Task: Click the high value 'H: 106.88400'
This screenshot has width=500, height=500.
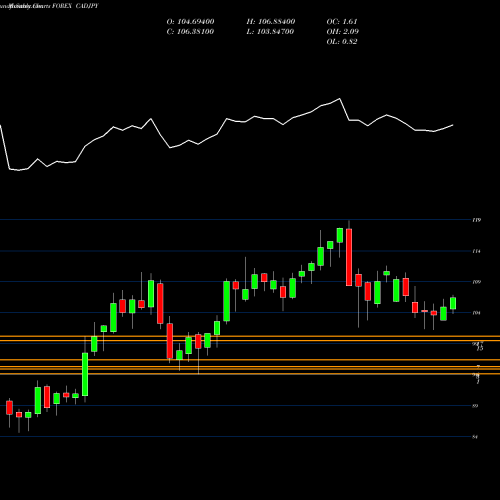Action: tap(271, 22)
